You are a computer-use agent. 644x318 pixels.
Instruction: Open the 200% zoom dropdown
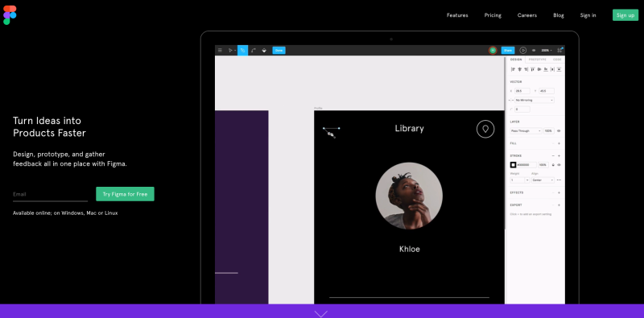click(547, 50)
